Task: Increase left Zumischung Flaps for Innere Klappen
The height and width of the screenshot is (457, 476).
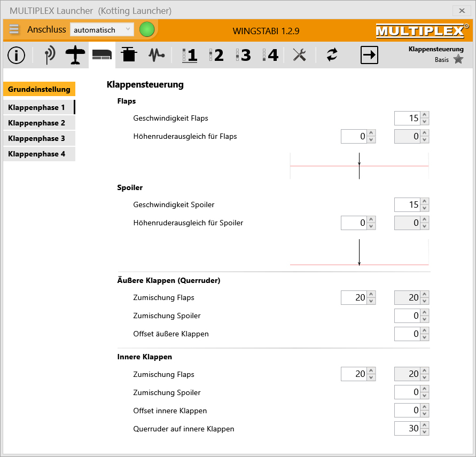Action: [x=371, y=371]
